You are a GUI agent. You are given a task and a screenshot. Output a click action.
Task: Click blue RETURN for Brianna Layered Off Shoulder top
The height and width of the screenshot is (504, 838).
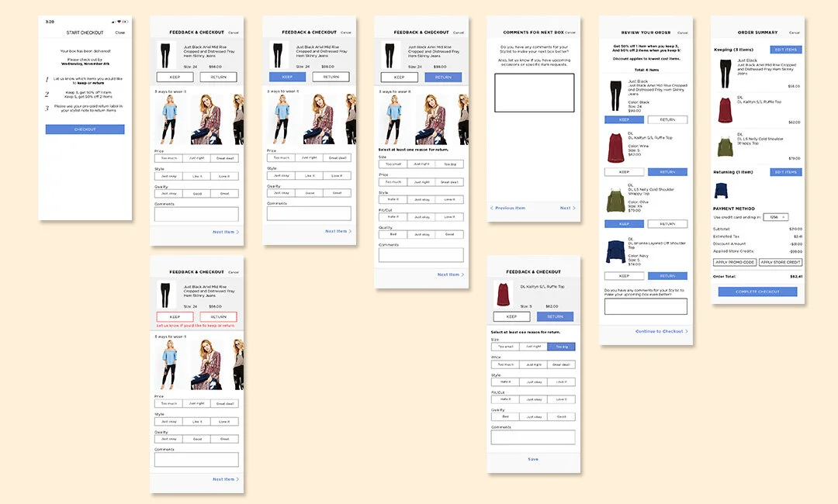point(667,276)
